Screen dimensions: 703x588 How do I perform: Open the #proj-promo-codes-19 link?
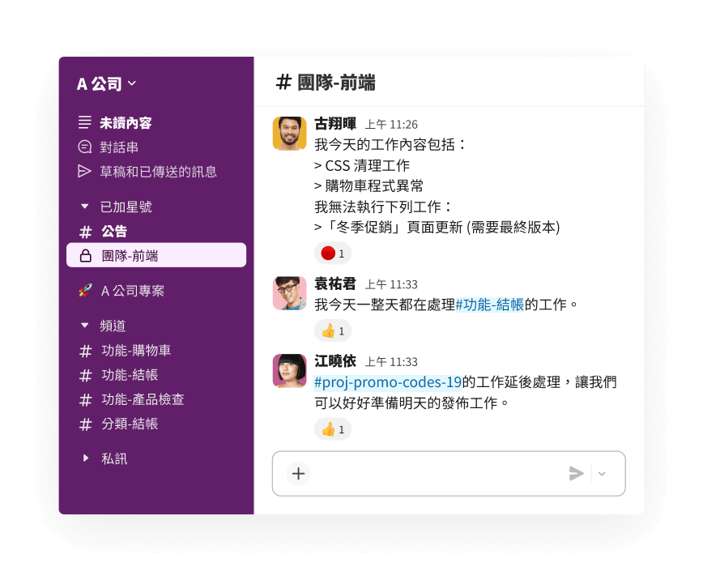tap(388, 382)
